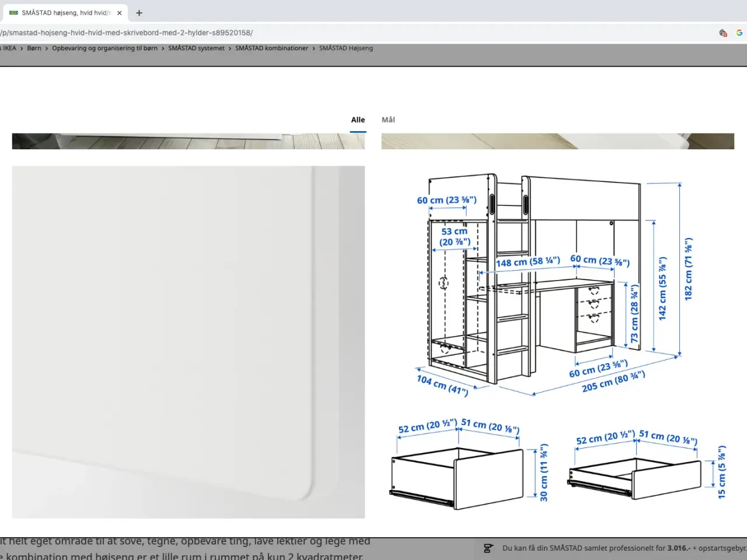Click the 53 cm (20 ⅞") wardrobe label

[x=455, y=236]
